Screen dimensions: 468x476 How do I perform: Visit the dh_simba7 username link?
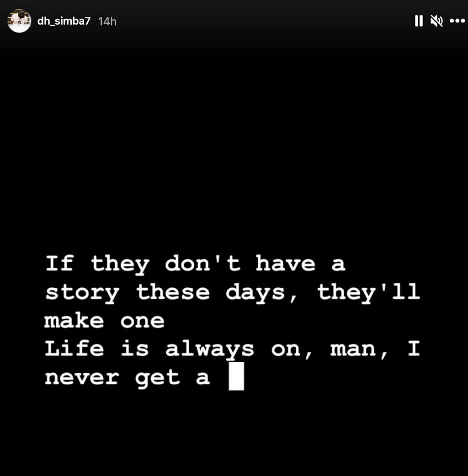coord(64,21)
